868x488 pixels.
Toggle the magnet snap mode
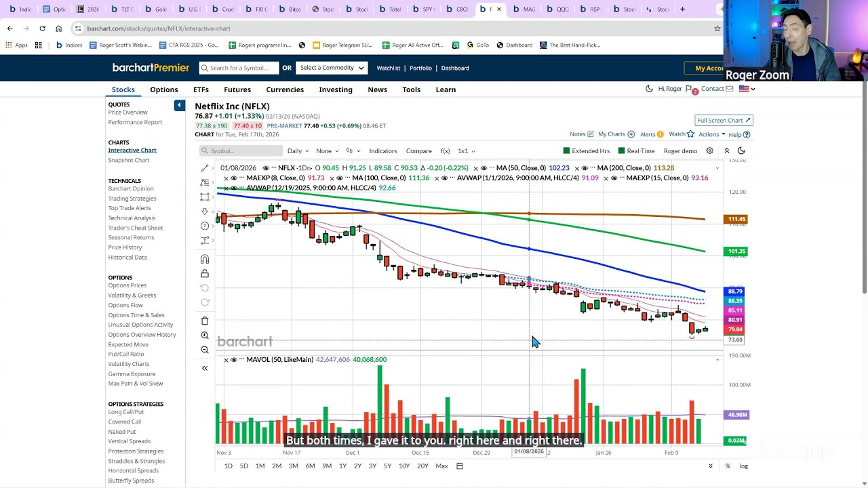pyautogui.click(x=205, y=259)
